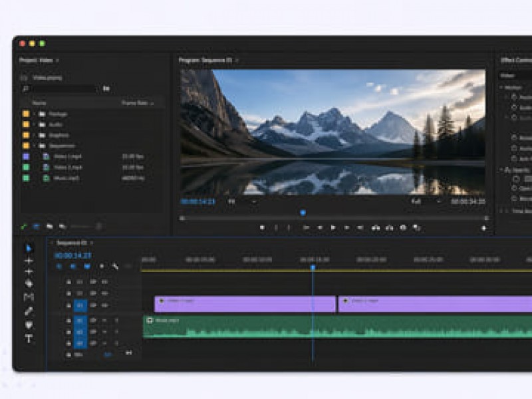Expand the Audio bin folder
Image resolution: width=532 pixels, height=399 pixels.
pyautogui.click(x=33, y=124)
